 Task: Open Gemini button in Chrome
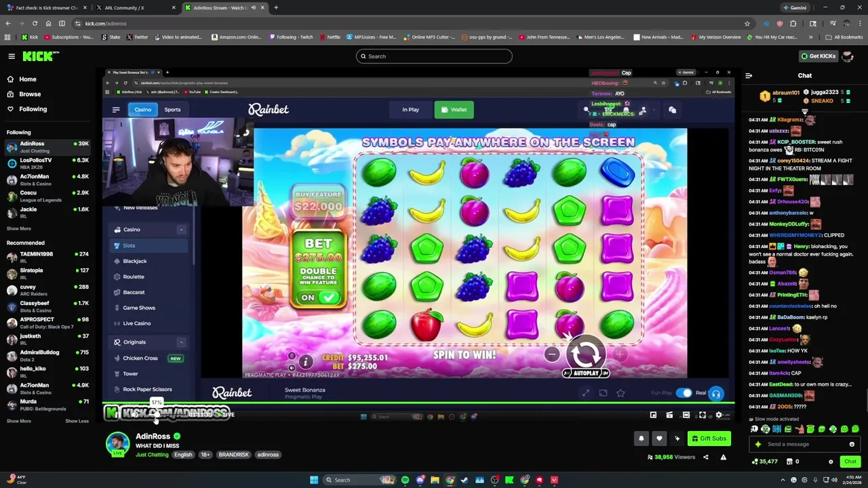point(794,7)
